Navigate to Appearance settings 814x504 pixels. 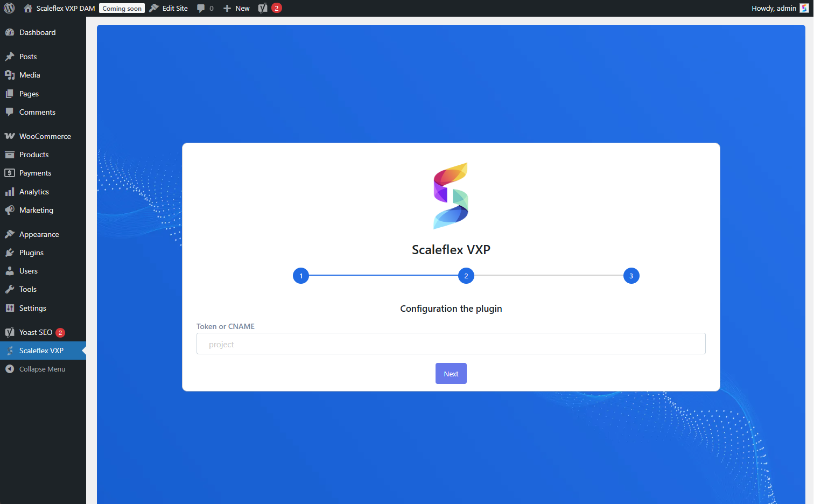43,234
